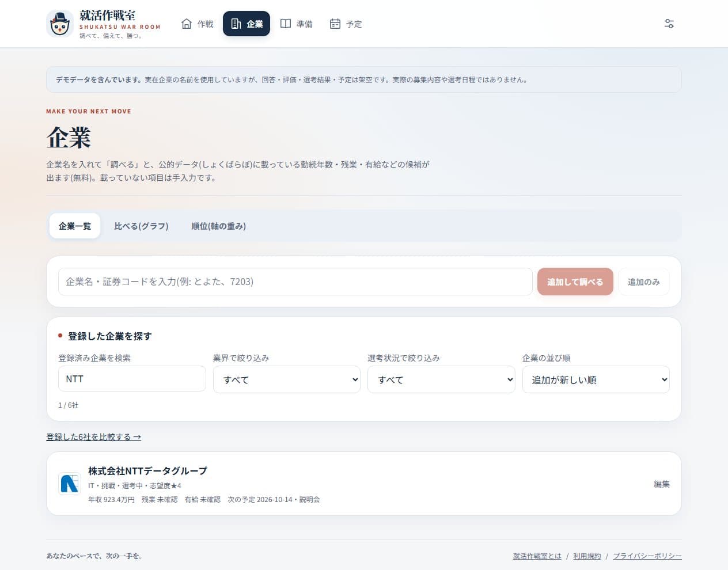Click 編集 on the NTT Data card

point(662,484)
